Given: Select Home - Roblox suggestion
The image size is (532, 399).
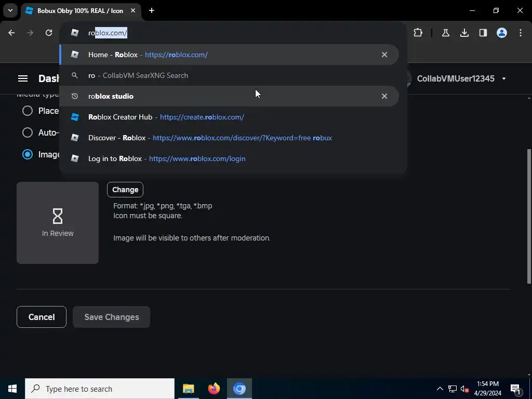Looking at the screenshot, I should [229, 55].
